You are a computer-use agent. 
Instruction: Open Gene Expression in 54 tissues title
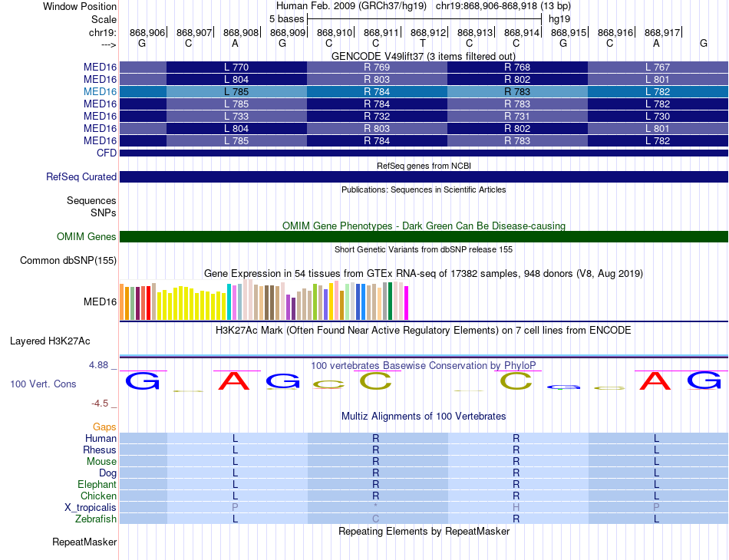[424, 273]
